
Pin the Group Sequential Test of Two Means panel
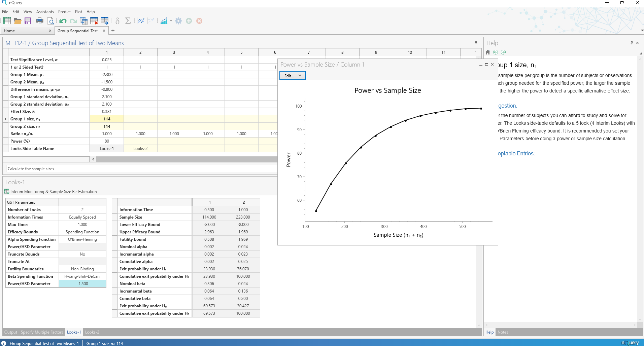click(x=476, y=43)
